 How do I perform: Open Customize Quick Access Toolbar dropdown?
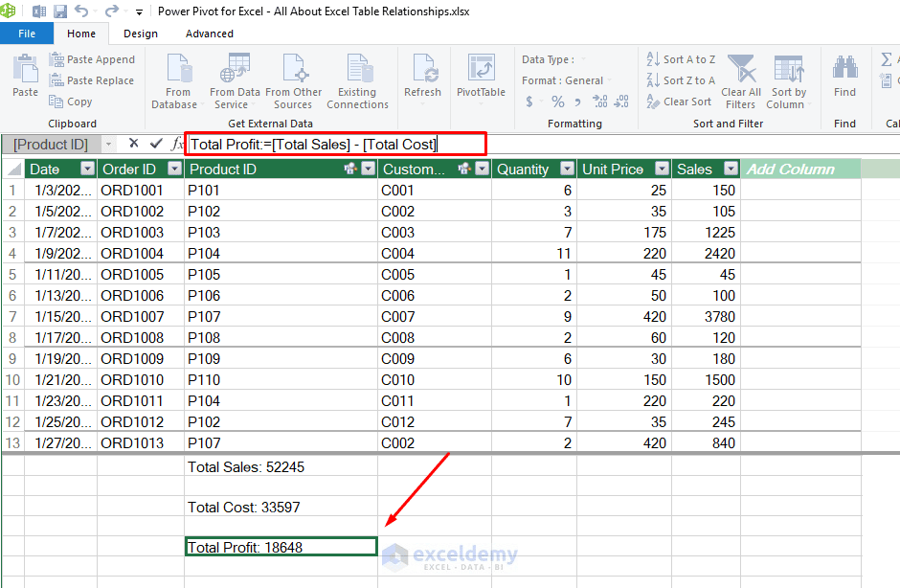pos(139,11)
